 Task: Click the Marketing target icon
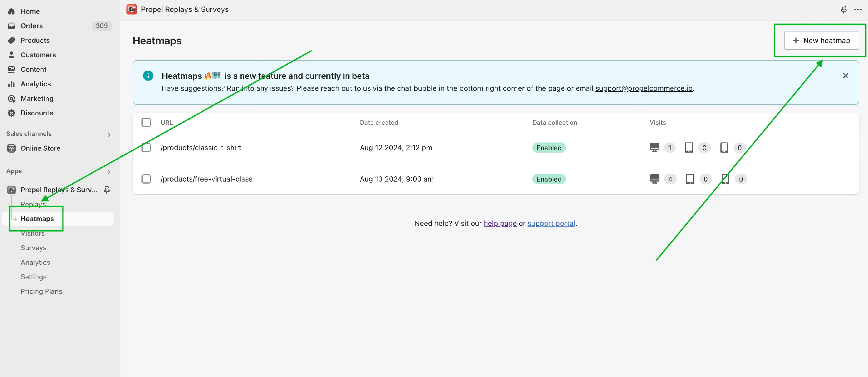12,98
